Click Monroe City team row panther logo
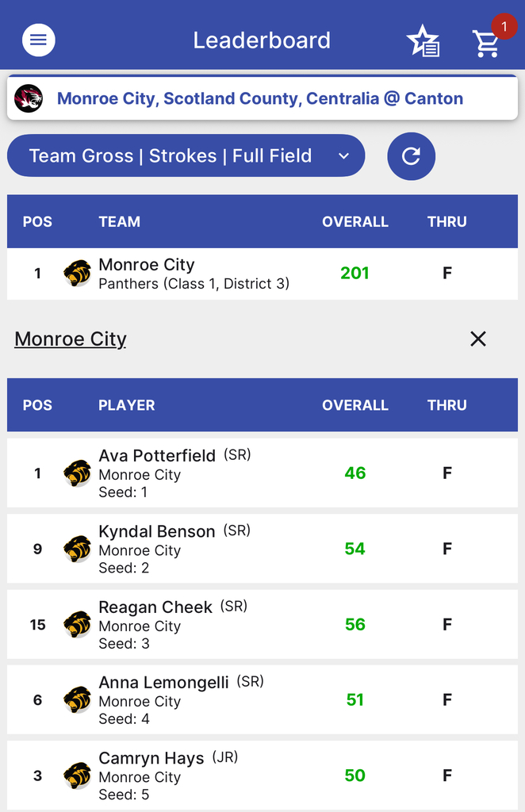The height and width of the screenshot is (812, 525). (77, 274)
